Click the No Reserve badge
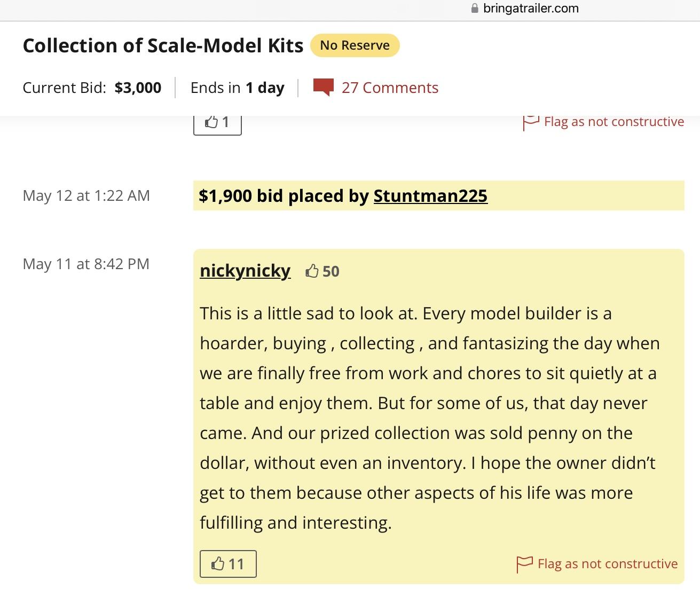700x604 pixels. coord(355,45)
